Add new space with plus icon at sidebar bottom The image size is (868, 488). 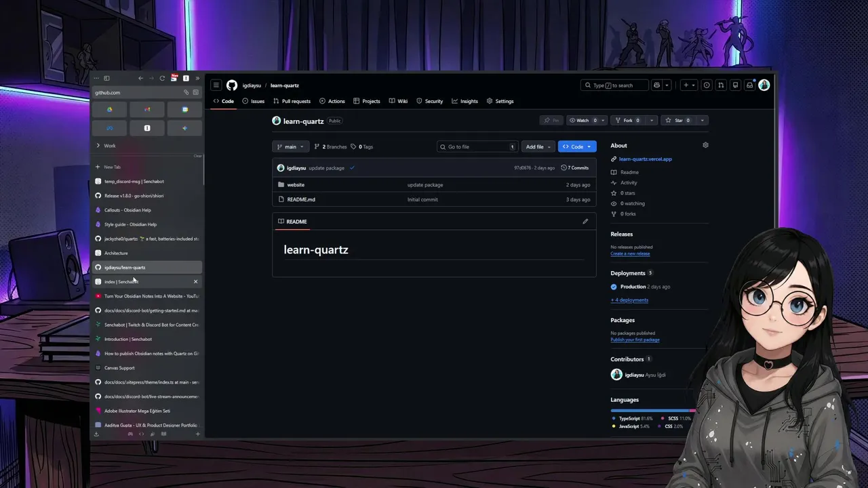[x=198, y=434]
